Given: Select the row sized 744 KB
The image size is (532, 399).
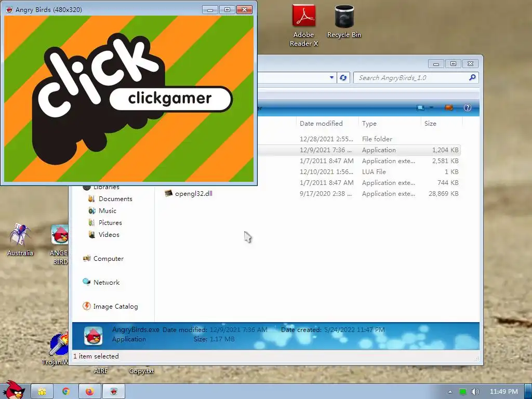Looking at the screenshot, I should click(x=358, y=182).
